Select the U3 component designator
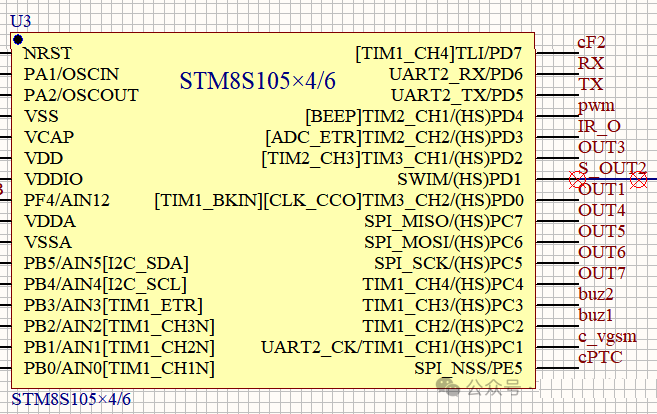 pos(21,20)
